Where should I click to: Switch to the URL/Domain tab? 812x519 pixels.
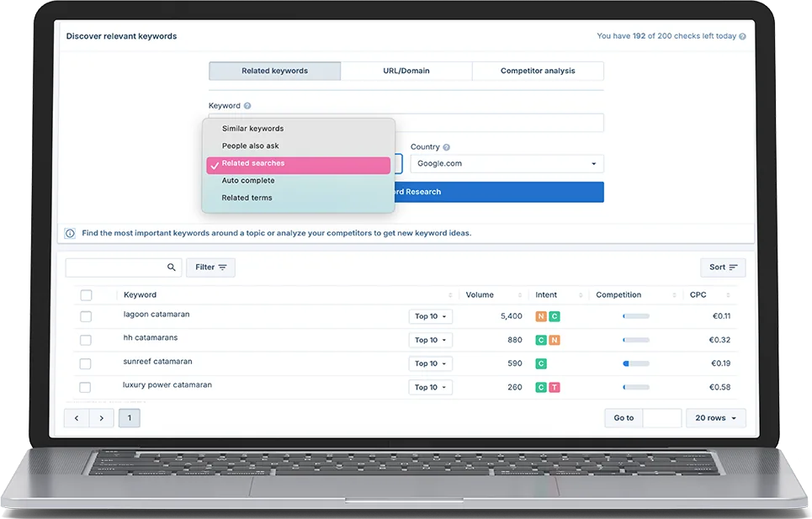pos(406,71)
